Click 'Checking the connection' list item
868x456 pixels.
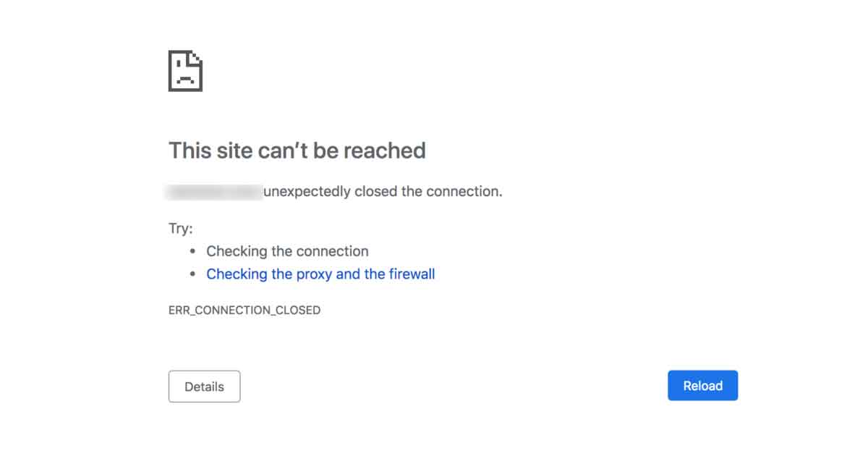click(287, 251)
